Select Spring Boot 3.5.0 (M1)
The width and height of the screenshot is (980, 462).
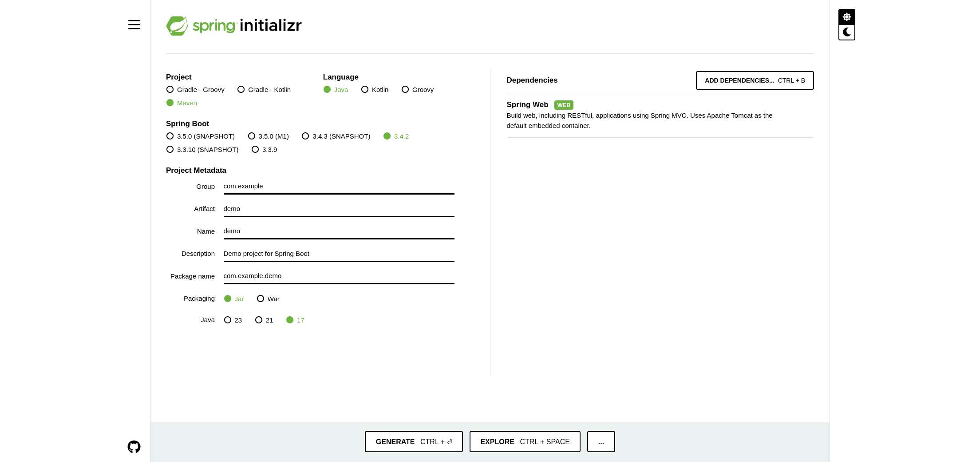(269, 136)
